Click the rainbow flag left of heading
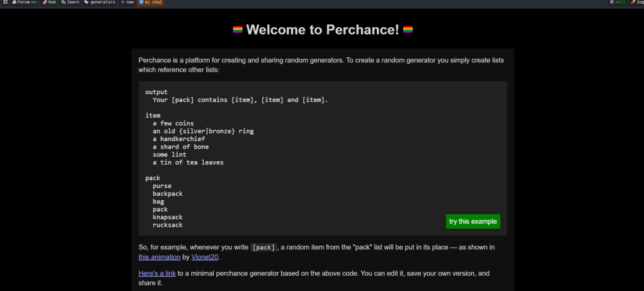The image size is (644, 291). click(238, 30)
